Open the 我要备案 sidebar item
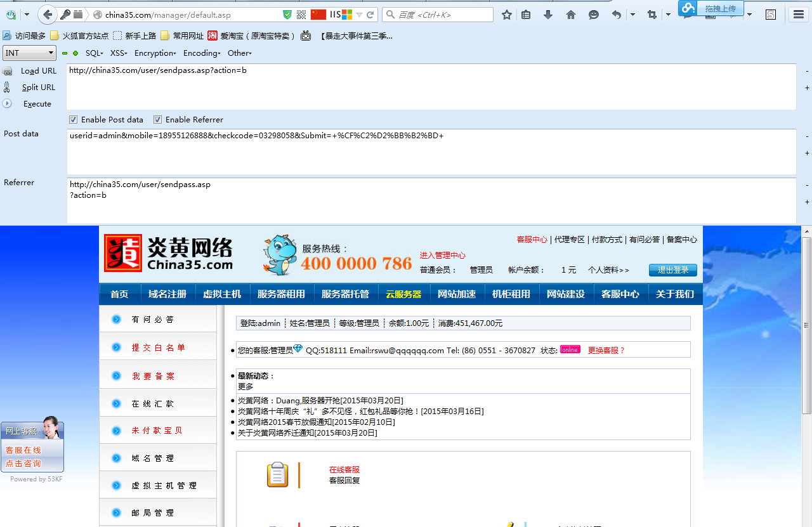This screenshot has height=527, width=812. click(158, 376)
